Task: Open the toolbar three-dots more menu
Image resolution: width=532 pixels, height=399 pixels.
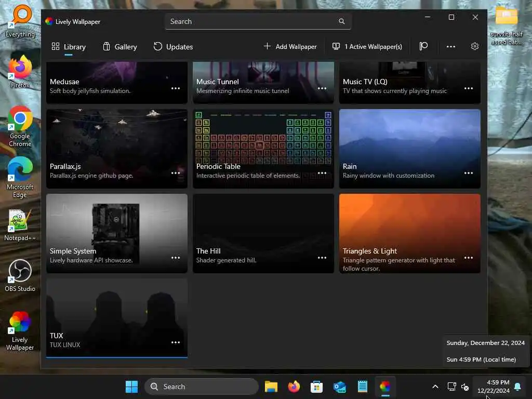Action: tap(450, 46)
